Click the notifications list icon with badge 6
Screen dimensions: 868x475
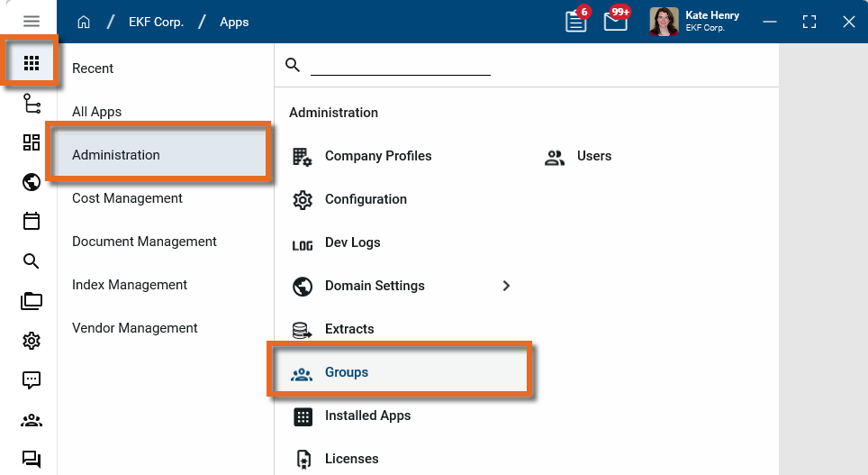(x=575, y=23)
